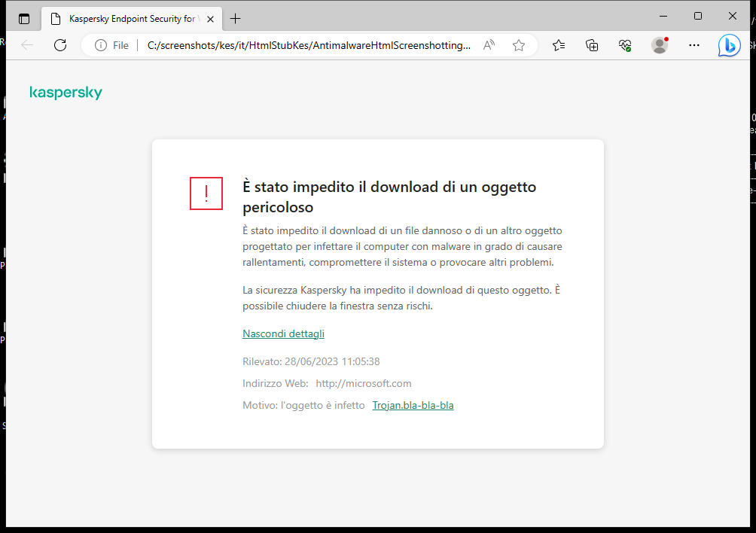Open a new tab with the plus button
The width and height of the screenshot is (756, 533).
pos(235,17)
